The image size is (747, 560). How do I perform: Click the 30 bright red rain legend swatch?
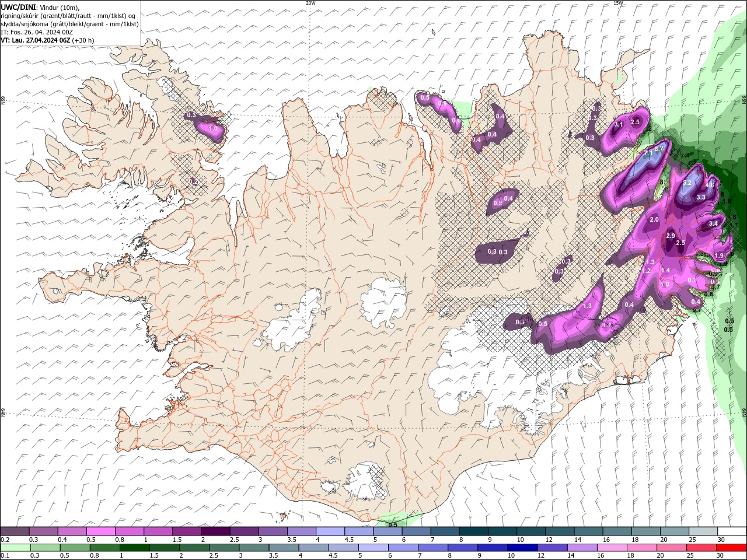point(732,548)
